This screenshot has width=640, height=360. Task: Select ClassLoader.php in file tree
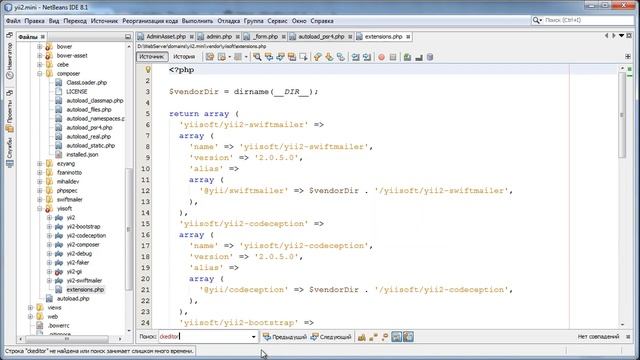point(87,83)
